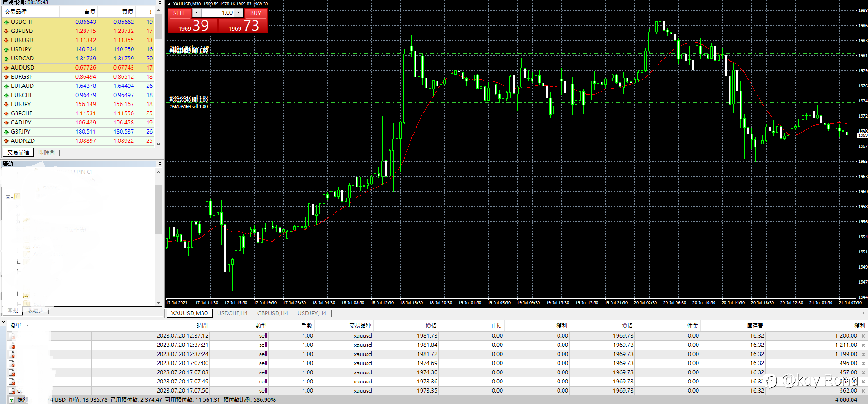Click the order icon of the 17:07:03 trade
Screen dimensions: 868x404
pos(12,372)
